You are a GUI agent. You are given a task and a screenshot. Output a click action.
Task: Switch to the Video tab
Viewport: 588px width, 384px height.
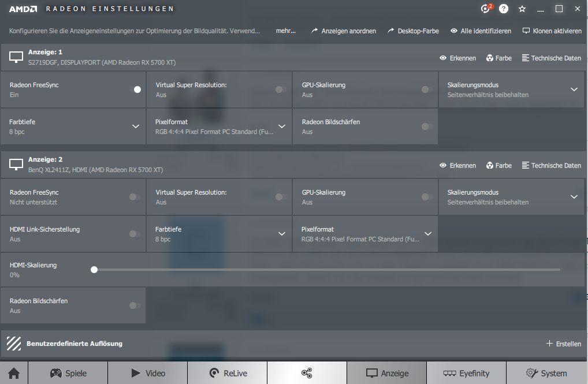point(147,373)
